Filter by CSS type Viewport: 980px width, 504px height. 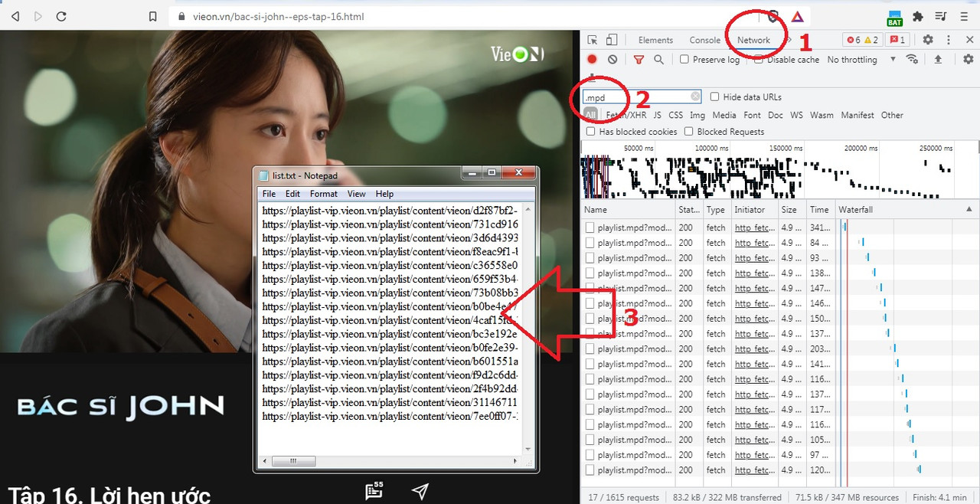coord(675,115)
